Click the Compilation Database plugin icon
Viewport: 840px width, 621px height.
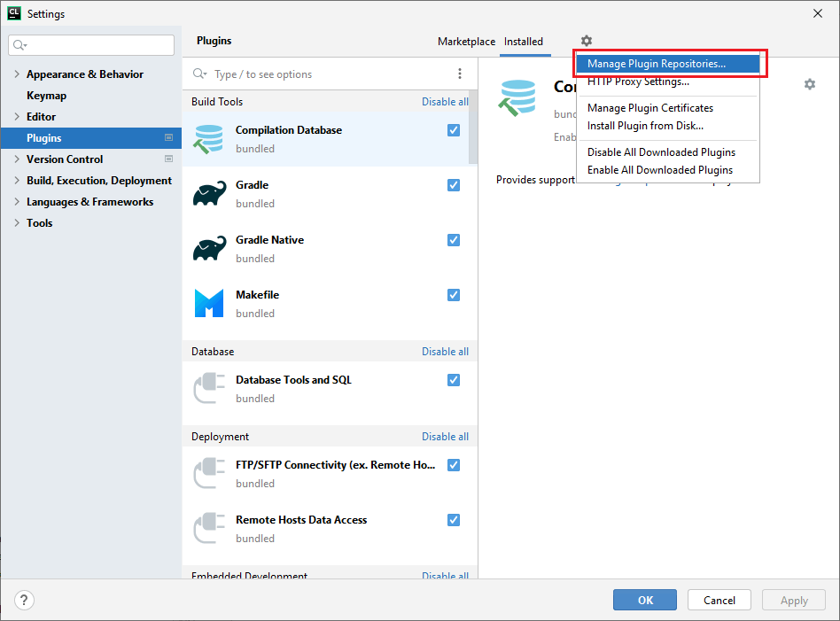(x=209, y=139)
